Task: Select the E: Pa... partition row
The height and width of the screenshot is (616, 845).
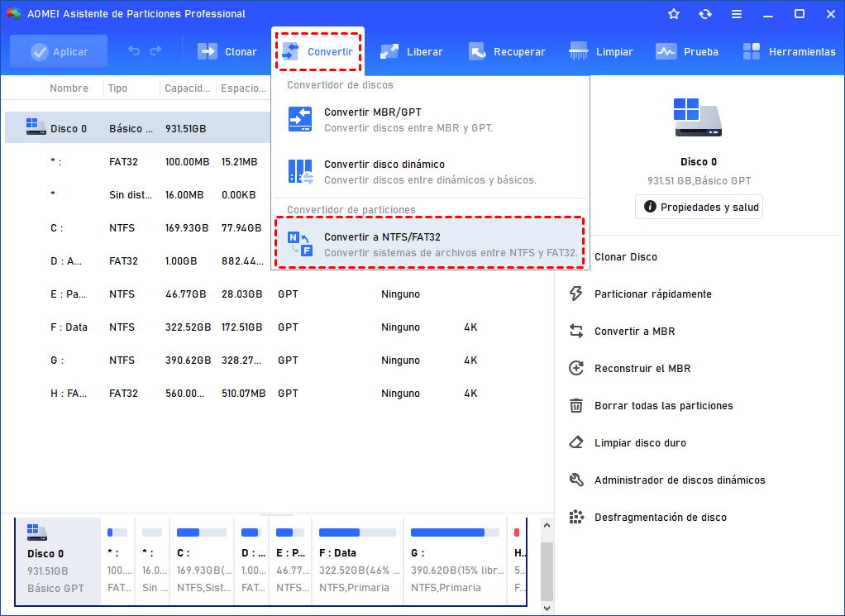Action: 278,294
